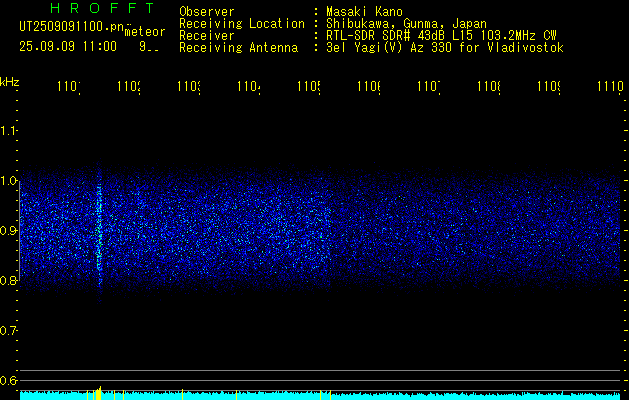The width and height of the screenshot is (629, 400).
Task: Click the word meteor under the file name
Action: (x=145, y=32)
